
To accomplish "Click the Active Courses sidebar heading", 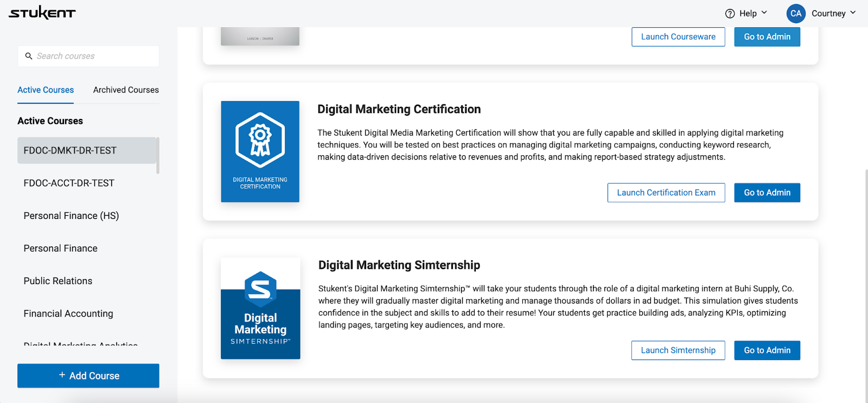I will [50, 121].
